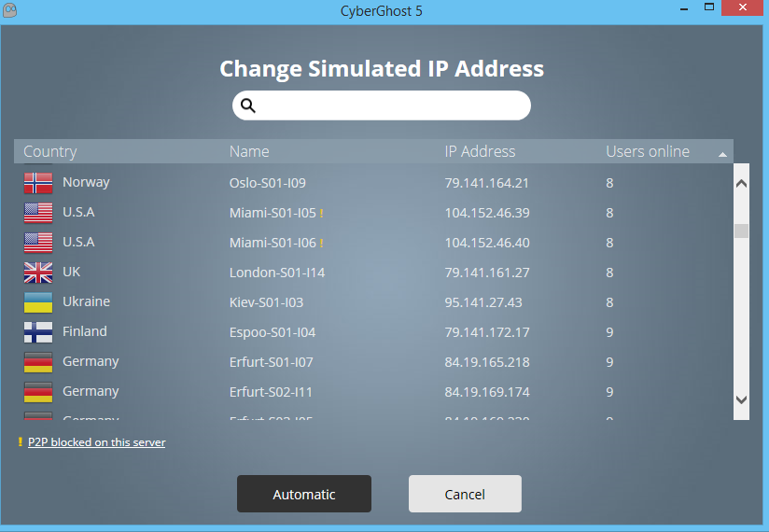Select the Miami-S01-I06 server name
769x532 pixels.
pyautogui.click(x=273, y=244)
